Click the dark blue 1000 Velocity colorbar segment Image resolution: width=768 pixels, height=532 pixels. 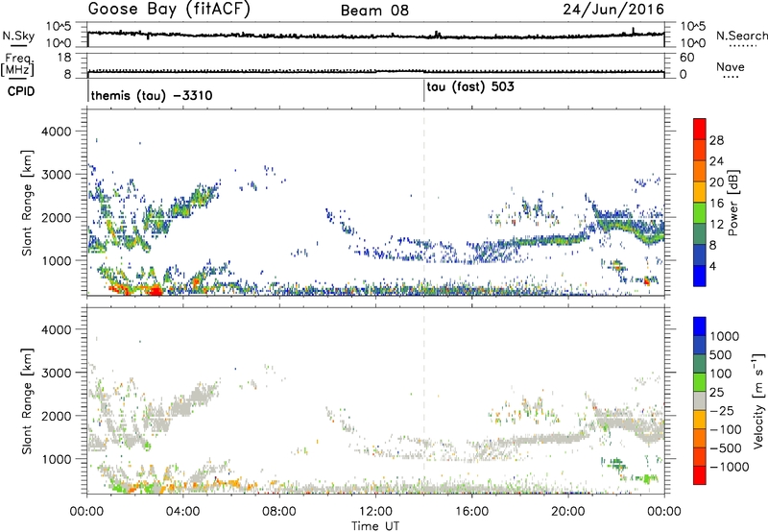700,326
